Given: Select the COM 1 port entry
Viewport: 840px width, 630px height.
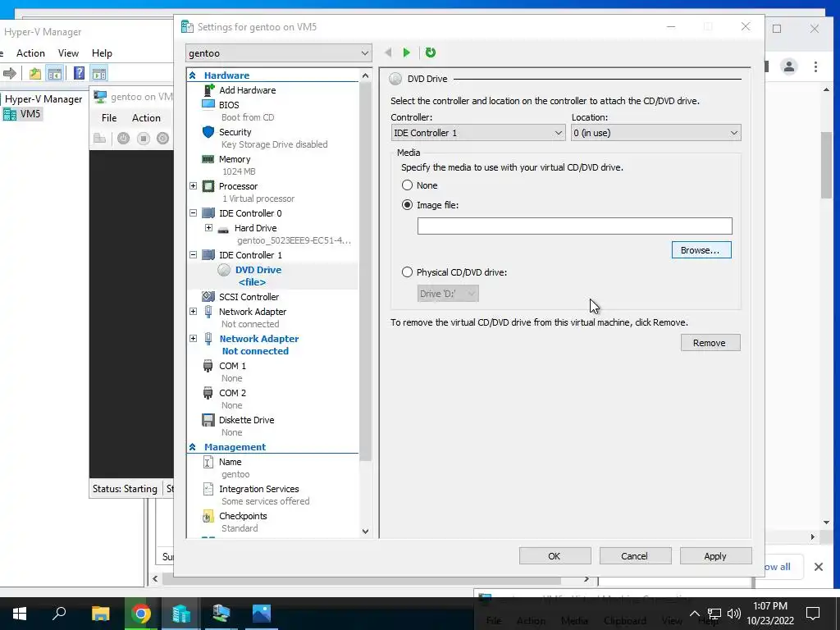Looking at the screenshot, I should tap(232, 366).
